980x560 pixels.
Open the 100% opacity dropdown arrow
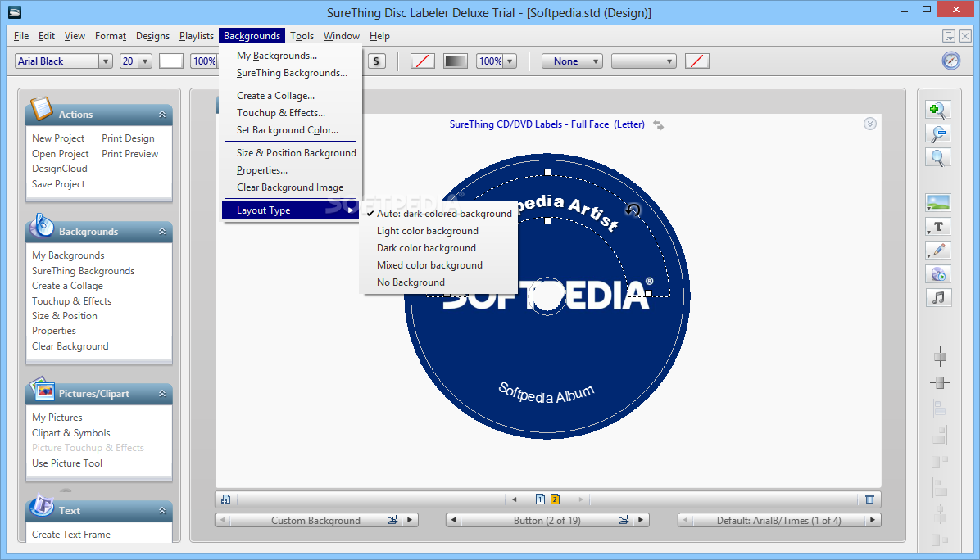point(510,61)
